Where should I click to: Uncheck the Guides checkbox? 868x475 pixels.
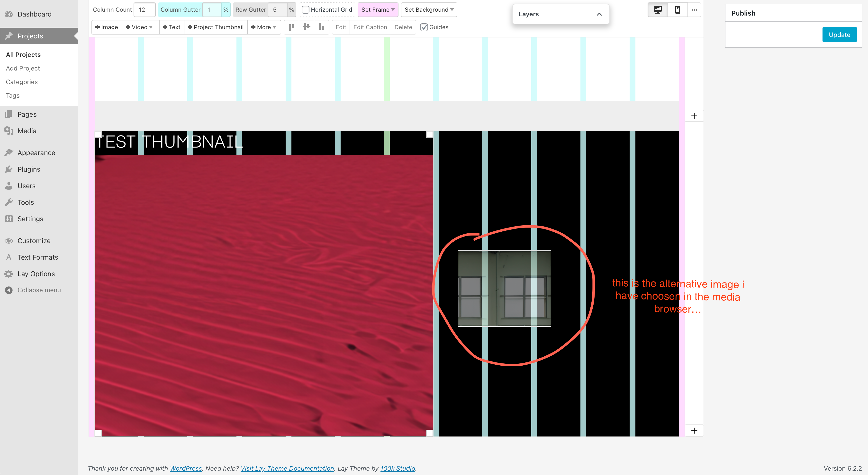click(x=424, y=27)
